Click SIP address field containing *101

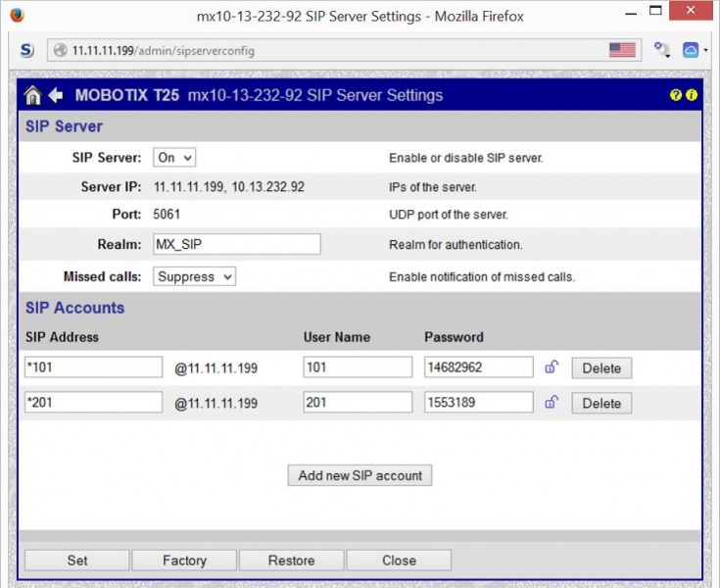(93, 367)
